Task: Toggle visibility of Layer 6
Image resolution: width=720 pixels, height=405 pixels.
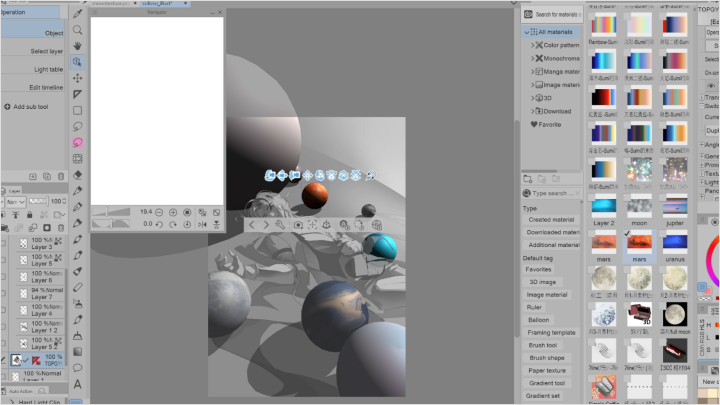Action: (5, 276)
